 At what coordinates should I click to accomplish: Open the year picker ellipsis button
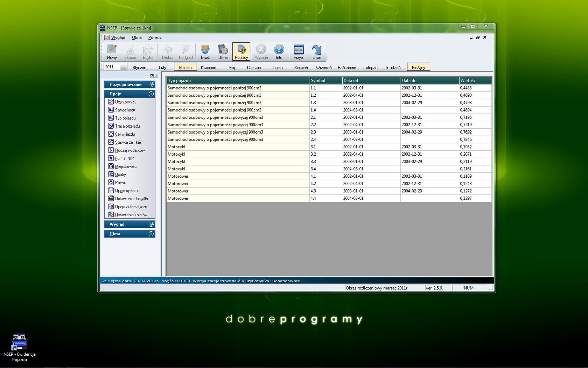click(x=123, y=67)
